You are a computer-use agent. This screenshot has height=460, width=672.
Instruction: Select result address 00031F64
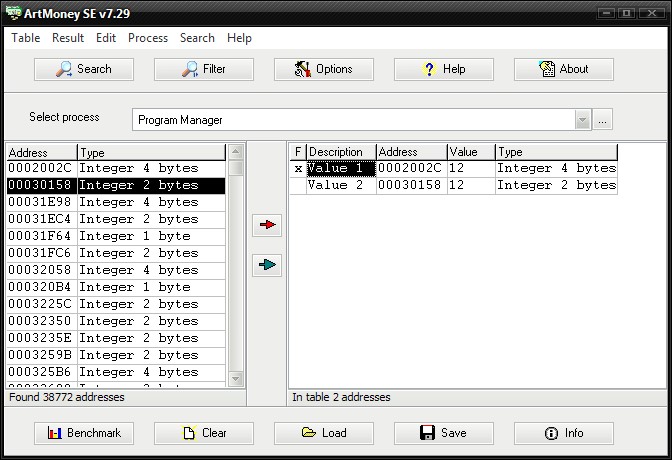pyautogui.click(x=40, y=237)
